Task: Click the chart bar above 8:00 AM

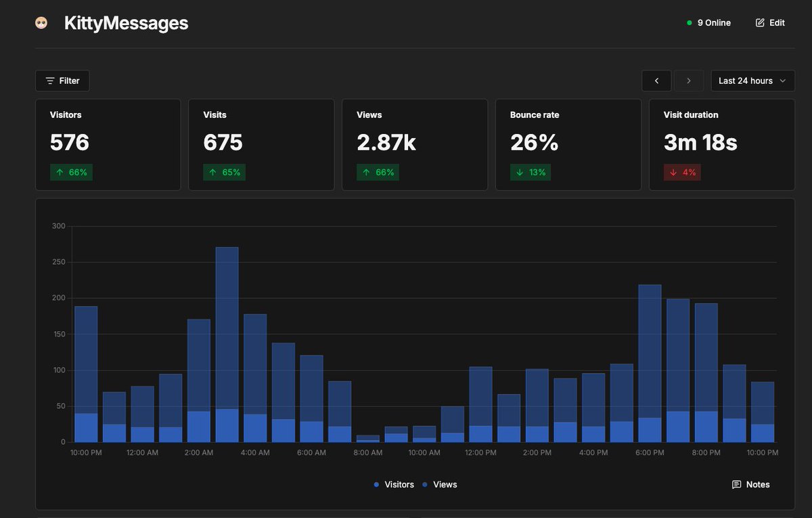Action: 368,439
